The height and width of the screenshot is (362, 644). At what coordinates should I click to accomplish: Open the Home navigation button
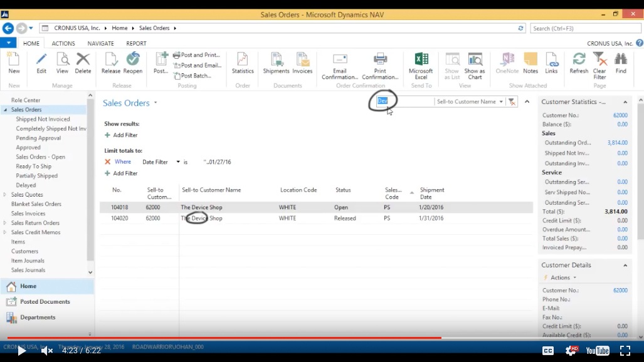coord(47,286)
